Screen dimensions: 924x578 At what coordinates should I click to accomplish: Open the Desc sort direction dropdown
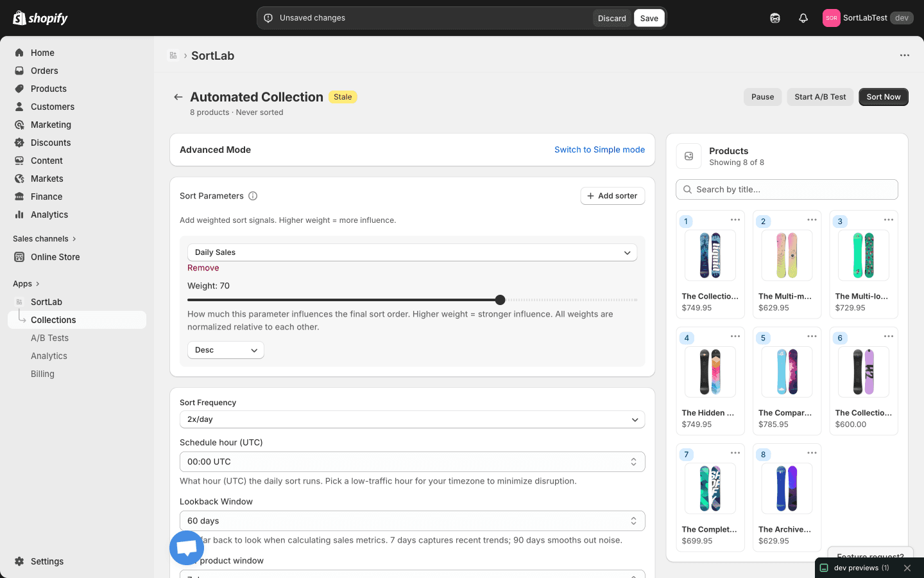coord(225,350)
